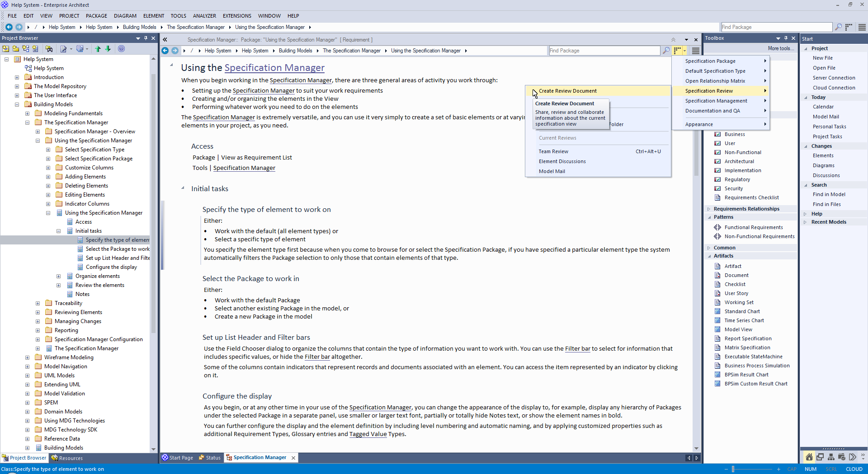Click the zoom slider in status bar
Viewport: 868px width, 474px height.
pos(733,469)
